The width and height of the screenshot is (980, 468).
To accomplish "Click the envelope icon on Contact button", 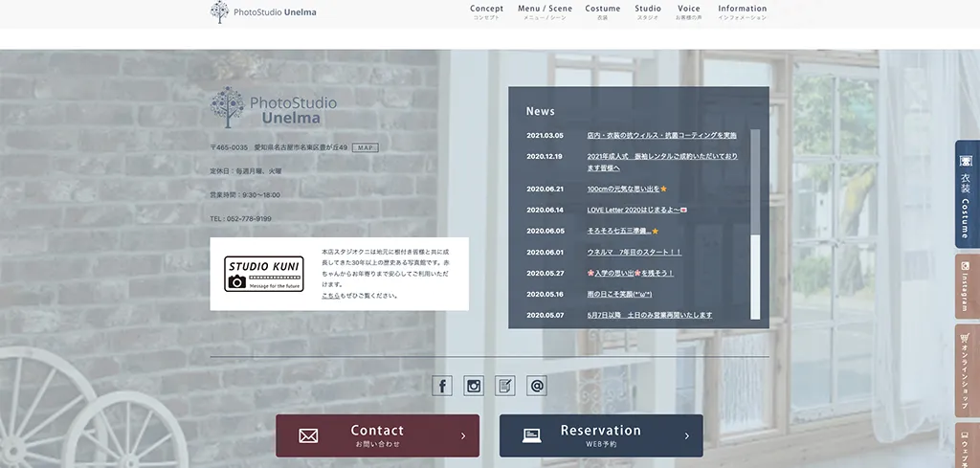I will [308, 435].
